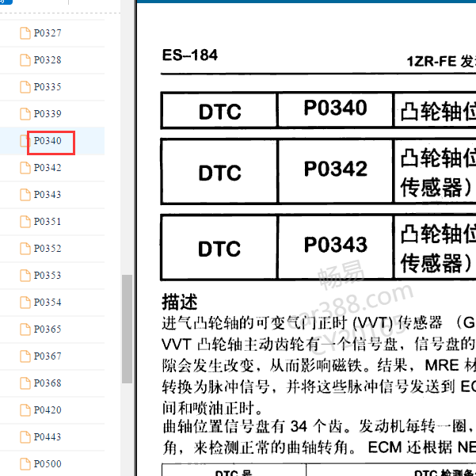Viewport: 476px width, 476px height.
Task: Click the 描述 section heading
Action: 180,302
